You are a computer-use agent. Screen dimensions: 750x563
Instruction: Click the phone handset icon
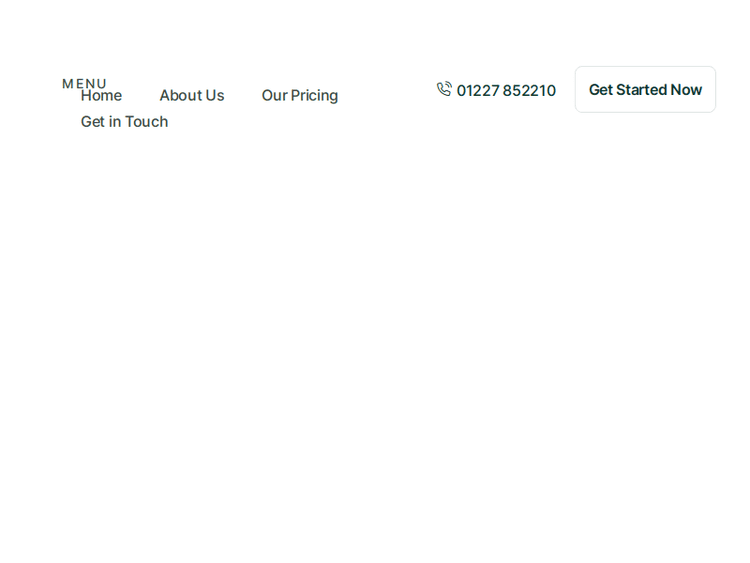[444, 90]
